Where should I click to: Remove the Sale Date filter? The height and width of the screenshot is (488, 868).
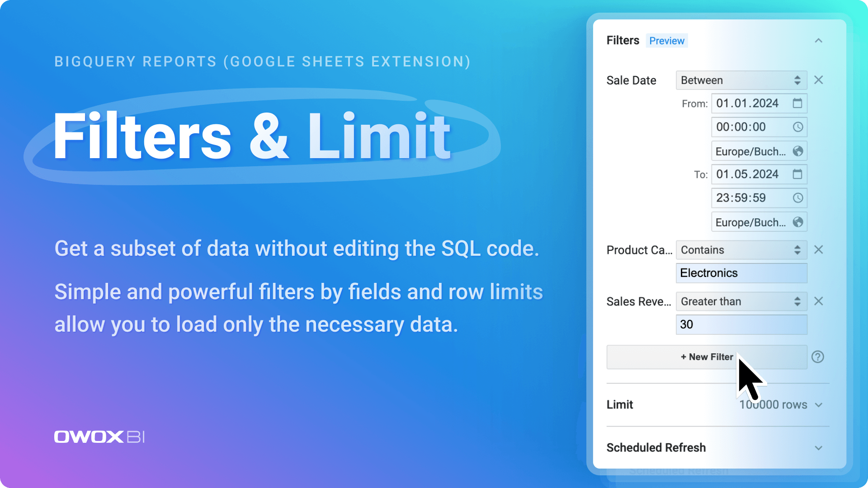pos(818,80)
